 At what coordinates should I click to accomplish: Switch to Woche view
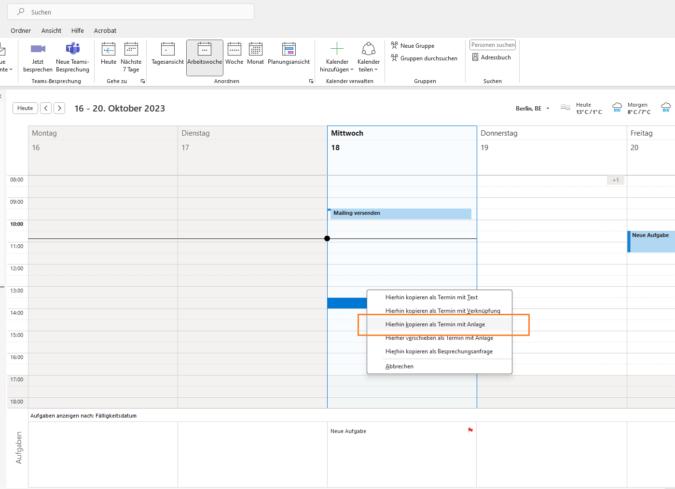234,54
